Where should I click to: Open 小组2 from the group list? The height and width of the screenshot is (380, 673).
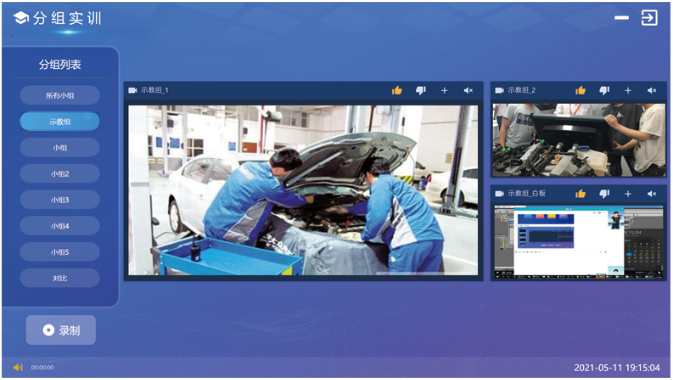coord(60,174)
